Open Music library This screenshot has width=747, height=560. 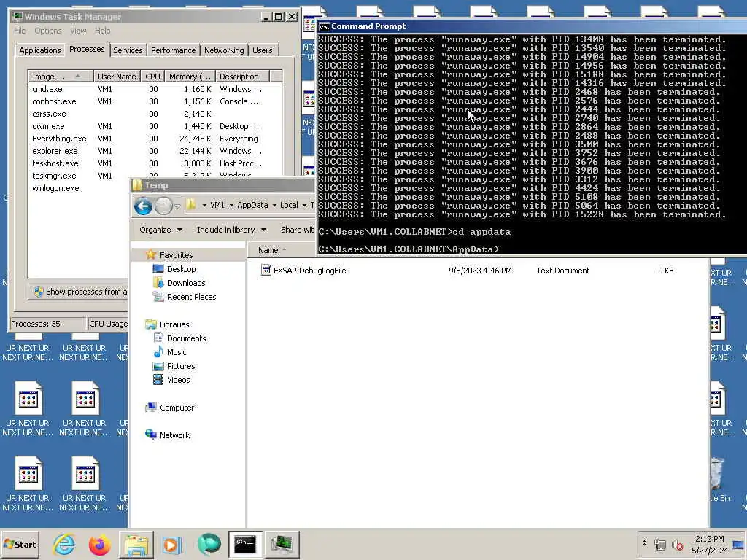point(177,352)
